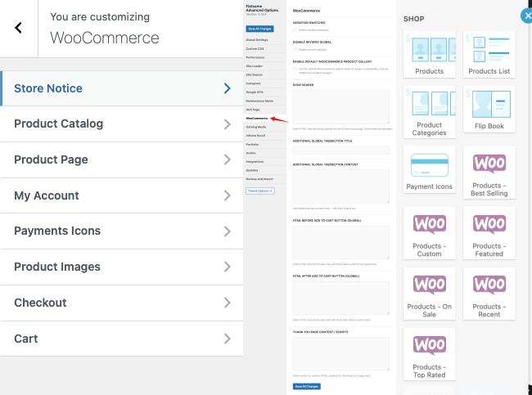The height and width of the screenshot is (395, 532).
Task: Open Integrations in Advanced Options
Action: (x=265, y=162)
